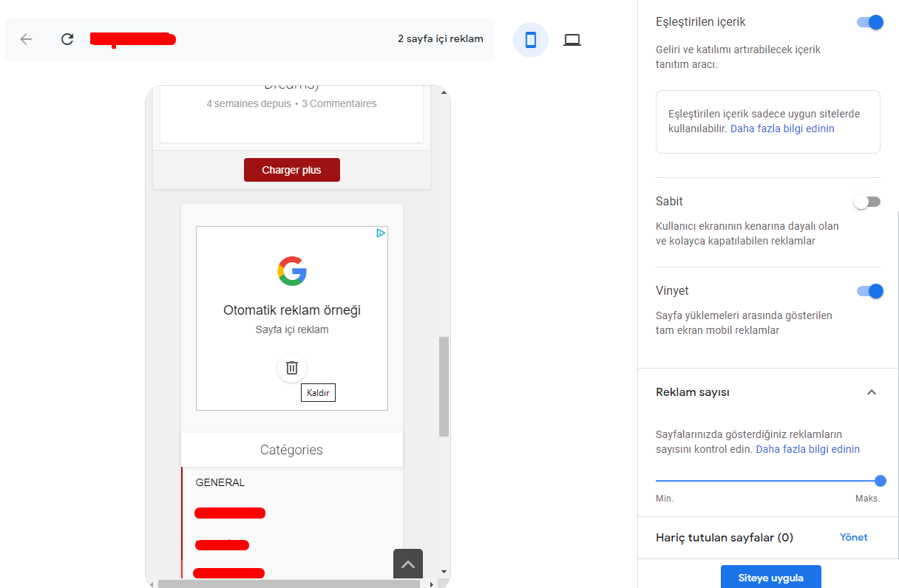Screen dimensions: 899x588
Task: Click Otomatik reklam örneği title
Action: pos(292,310)
